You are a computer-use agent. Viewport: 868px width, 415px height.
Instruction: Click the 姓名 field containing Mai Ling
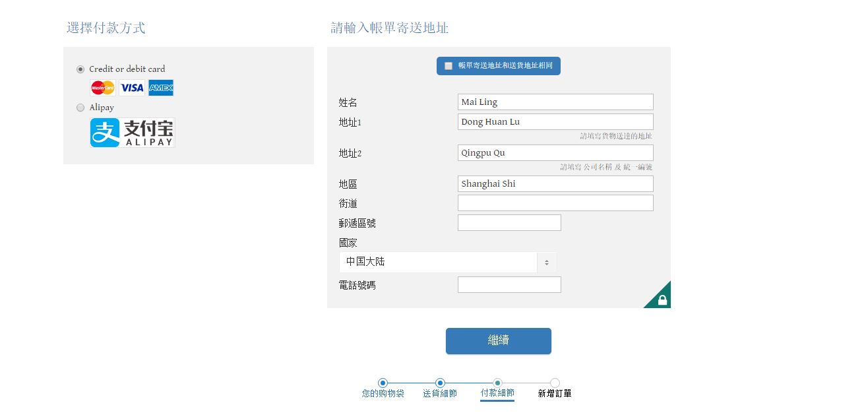coord(555,102)
